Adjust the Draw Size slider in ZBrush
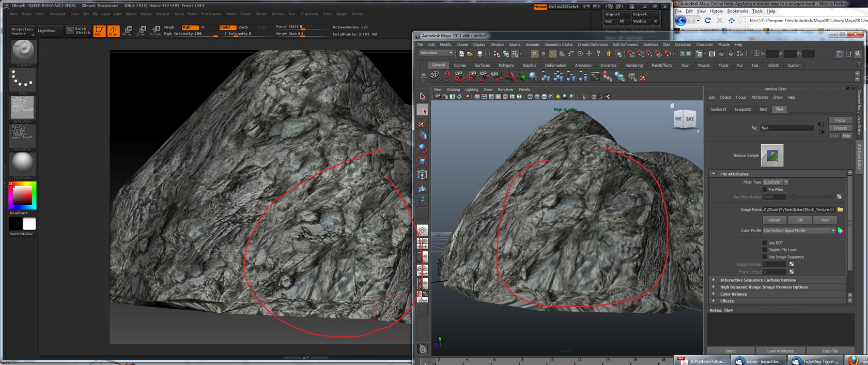The image size is (868, 365). [302, 34]
